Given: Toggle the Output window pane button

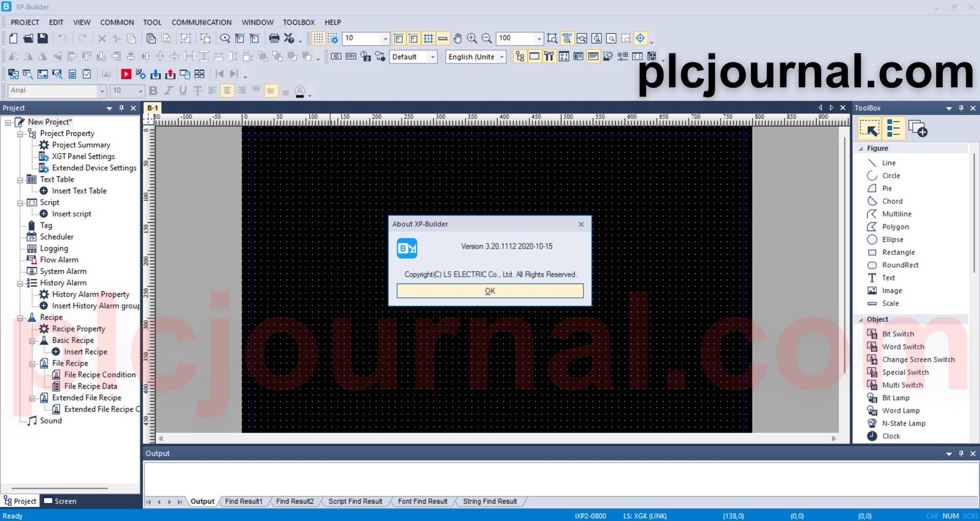Looking at the screenshot, I should click(x=593, y=57).
